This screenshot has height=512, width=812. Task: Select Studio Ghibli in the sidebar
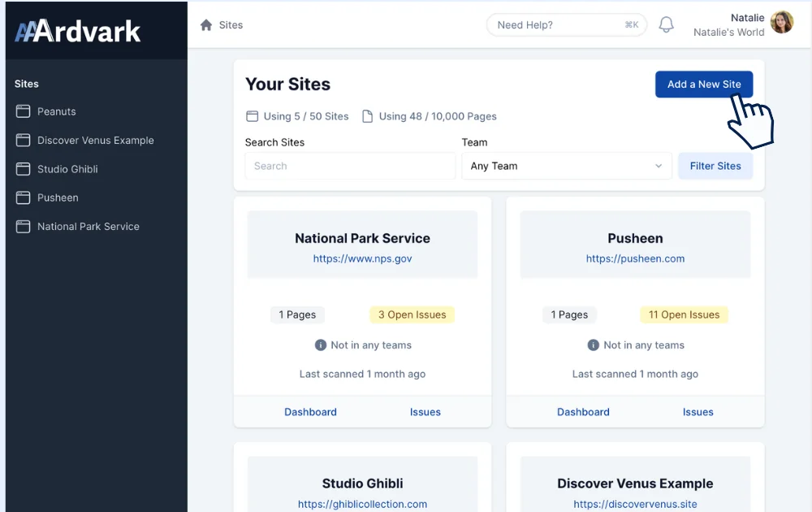pos(67,169)
